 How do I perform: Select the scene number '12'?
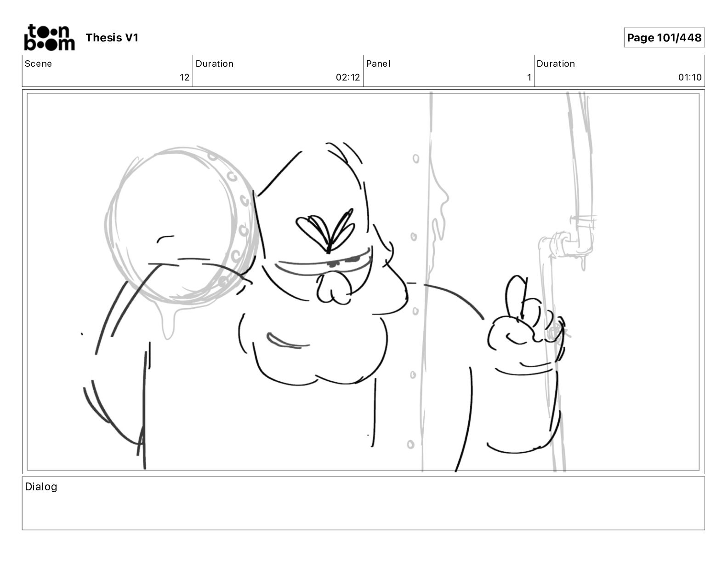click(184, 77)
